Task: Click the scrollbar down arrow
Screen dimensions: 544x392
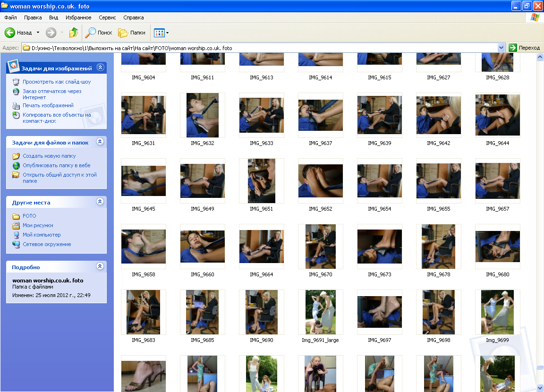Action: pos(540,388)
